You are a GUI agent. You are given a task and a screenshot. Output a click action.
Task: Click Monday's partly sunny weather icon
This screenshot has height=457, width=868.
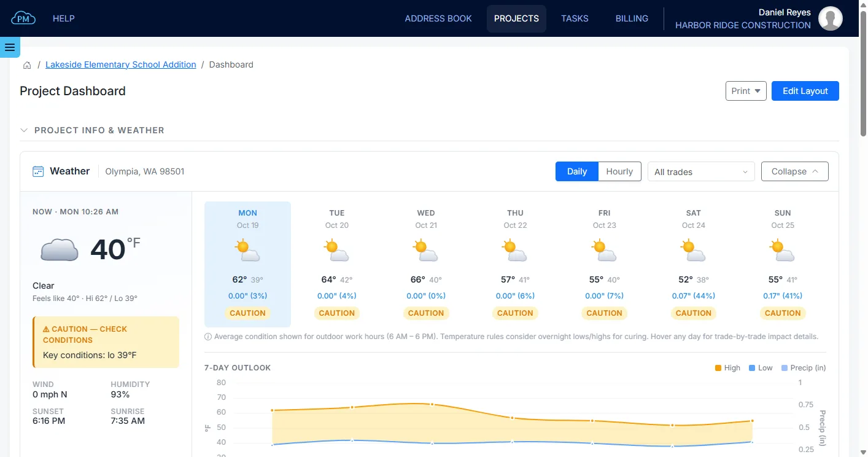click(247, 251)
